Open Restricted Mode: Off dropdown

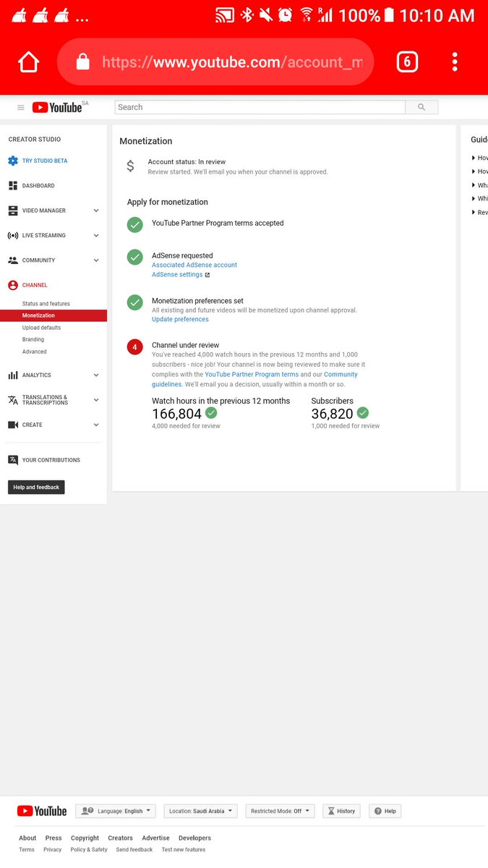[281, 811]
